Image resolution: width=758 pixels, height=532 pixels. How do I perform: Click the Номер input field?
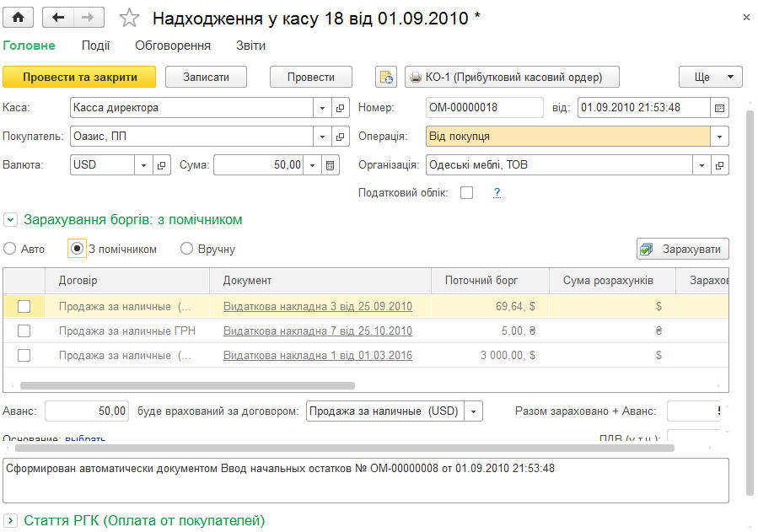coord(484,108)
